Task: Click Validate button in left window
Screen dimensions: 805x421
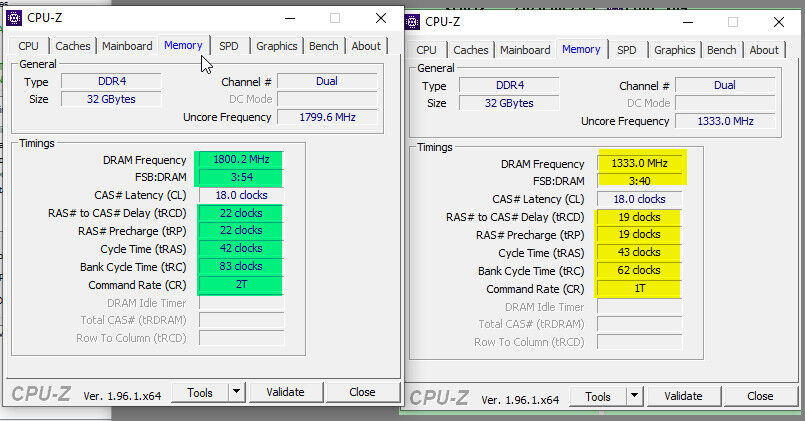Action: point(285,393)
